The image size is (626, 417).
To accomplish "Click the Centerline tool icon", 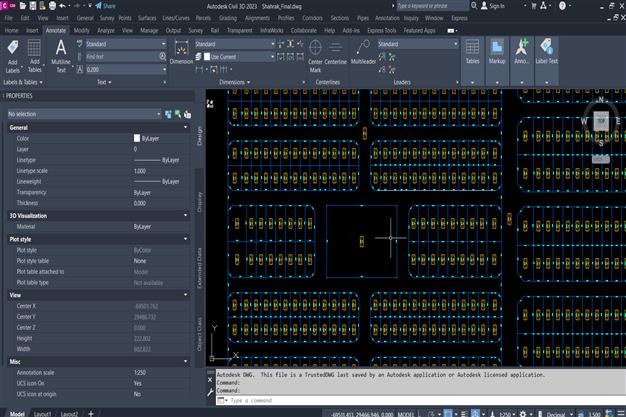I will point(336,49).
